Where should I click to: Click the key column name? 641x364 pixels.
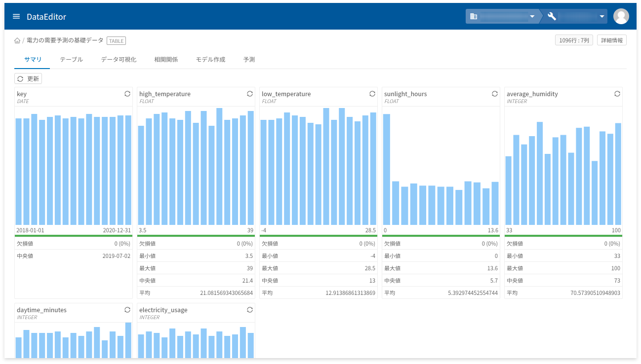click(x=22, y=94)
